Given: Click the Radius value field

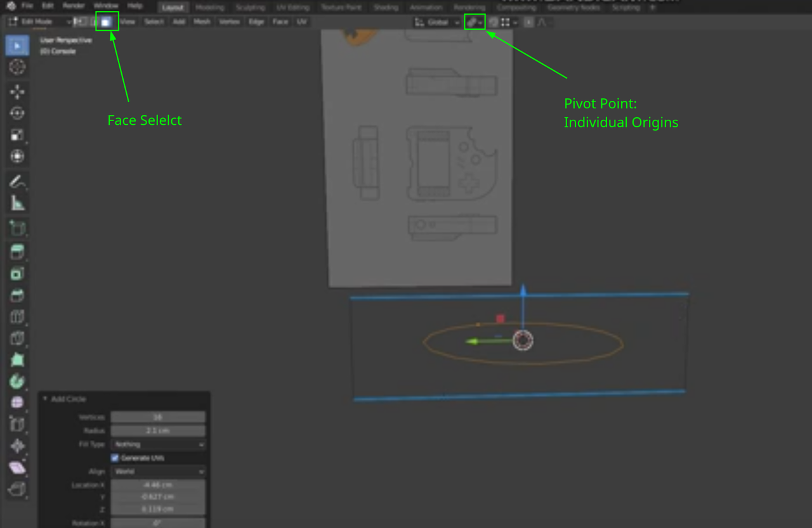Looking at the screenshot, I should coord(158,430).
